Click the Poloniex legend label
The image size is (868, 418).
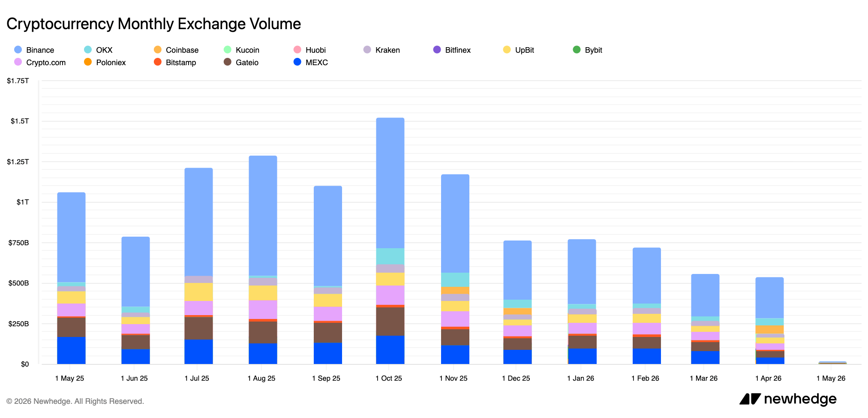(x=111, y=63)
